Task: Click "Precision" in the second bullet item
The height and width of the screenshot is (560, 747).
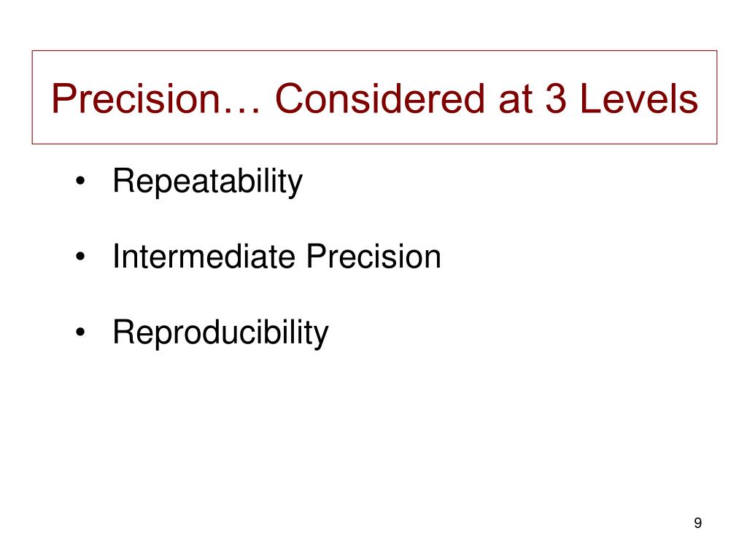Action: pyautogui.click(x=373, y=256)
